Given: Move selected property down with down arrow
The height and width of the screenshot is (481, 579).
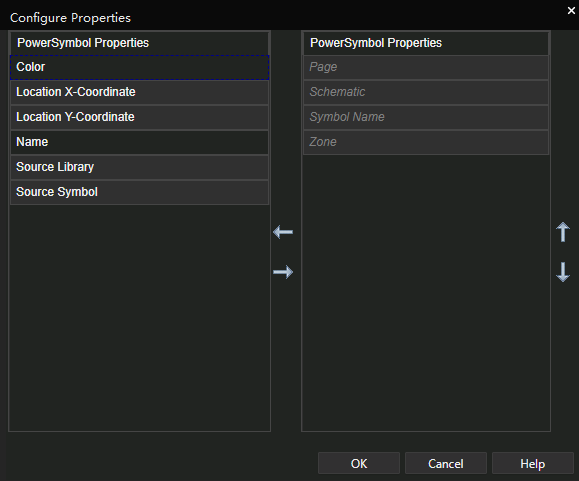Looking at the screenshot, I should pyautogui.click(x=563, y=272).
